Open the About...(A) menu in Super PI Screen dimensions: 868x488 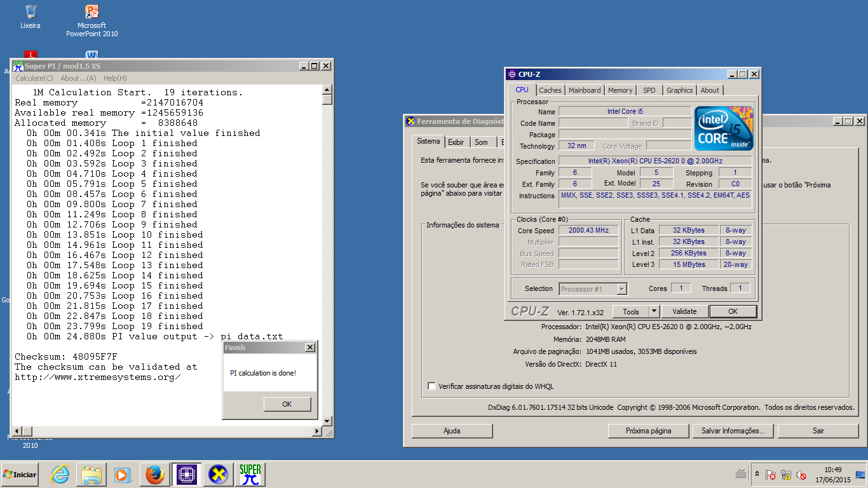(78, 78)
